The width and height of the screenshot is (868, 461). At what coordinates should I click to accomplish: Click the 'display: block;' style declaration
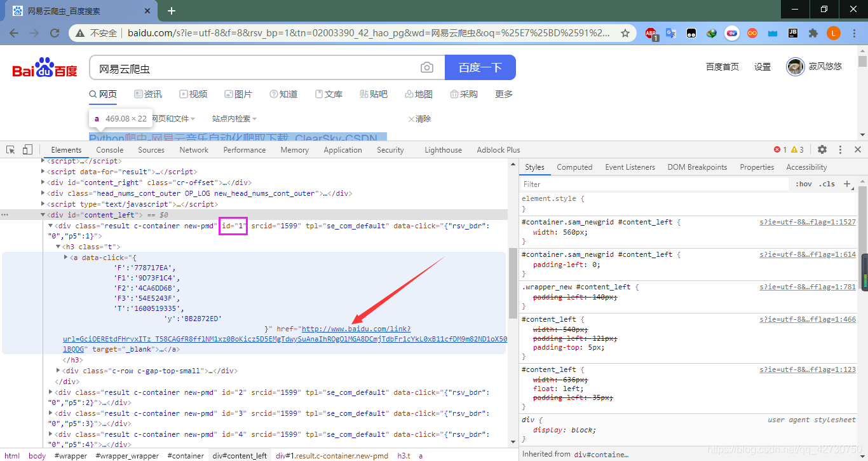coord(564,430)
